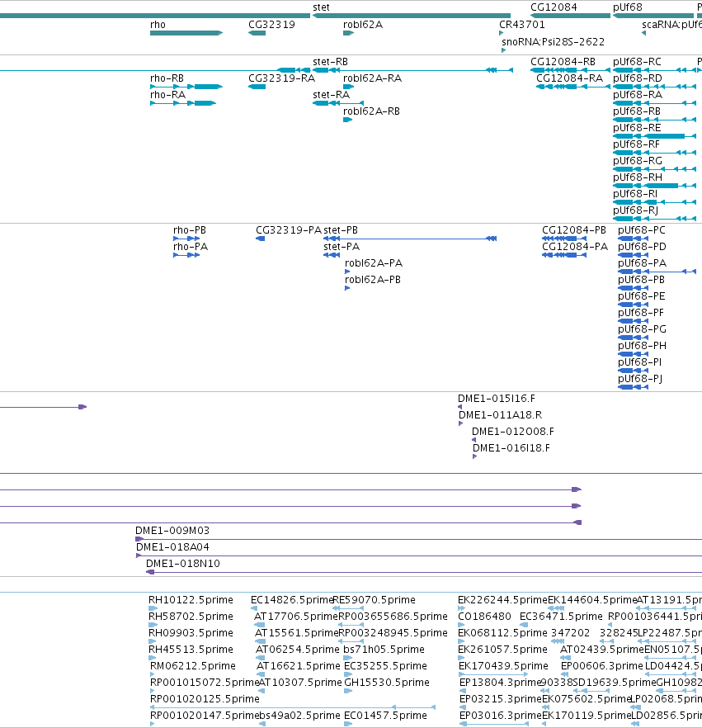Open the robl62A-RA transcript label
702x728 pixels.
coord(373,78)
